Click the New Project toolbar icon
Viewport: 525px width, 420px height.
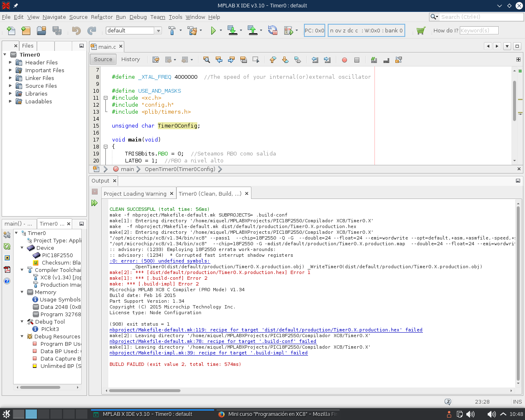point(26,31)
